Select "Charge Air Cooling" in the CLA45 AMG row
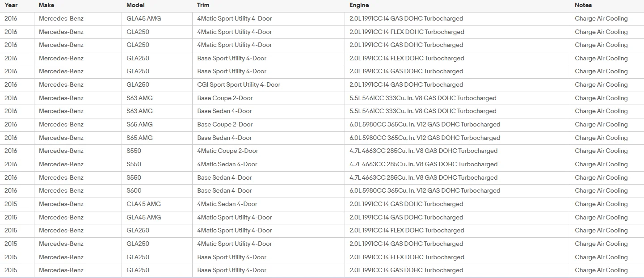 (601, 204)
